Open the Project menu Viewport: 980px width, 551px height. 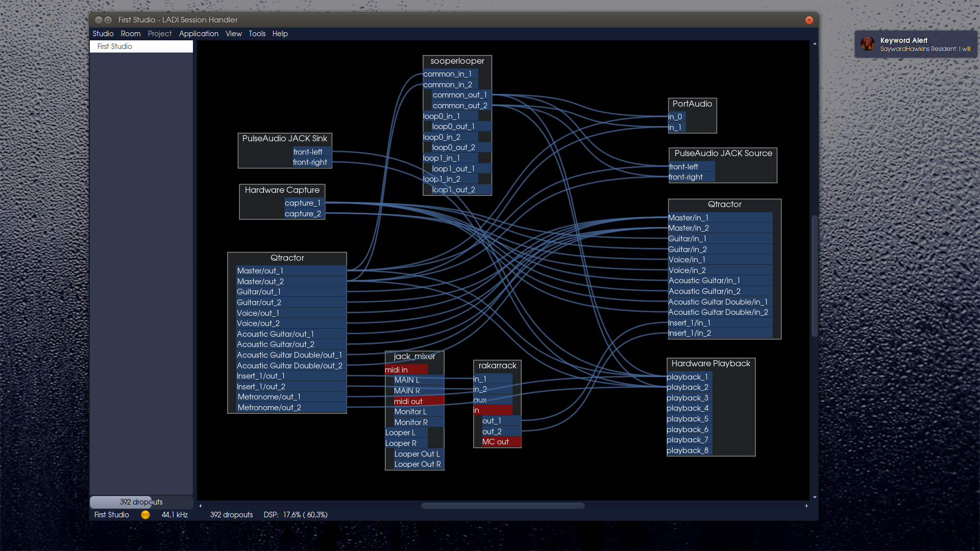[x=160, y=34]
